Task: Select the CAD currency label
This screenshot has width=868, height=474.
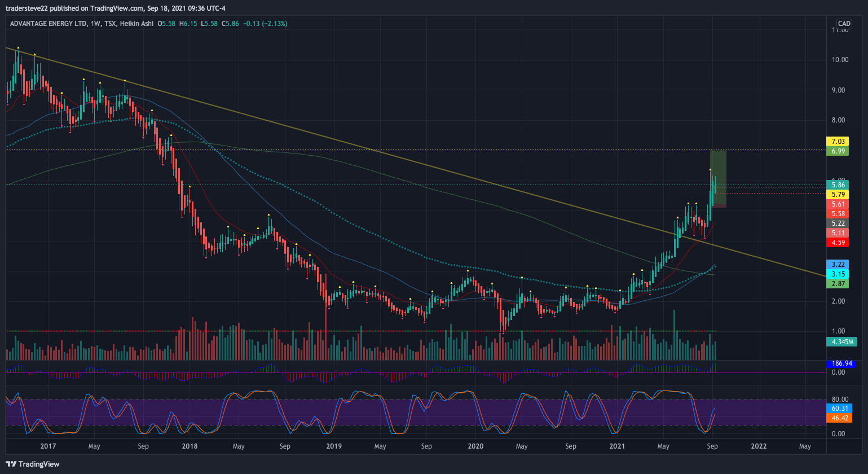Action: tap(844, 24)
